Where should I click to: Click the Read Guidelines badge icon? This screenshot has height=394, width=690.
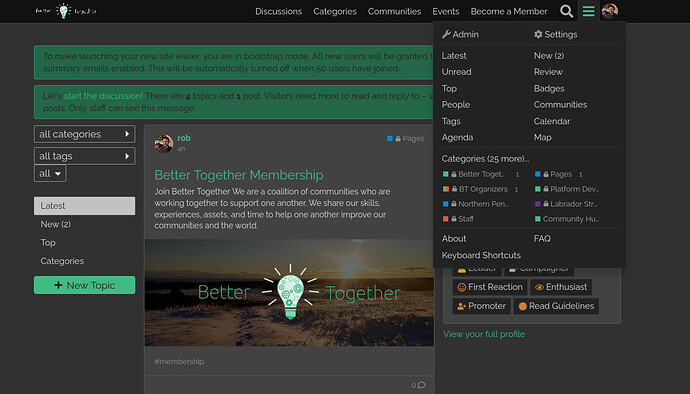point(522,306)
